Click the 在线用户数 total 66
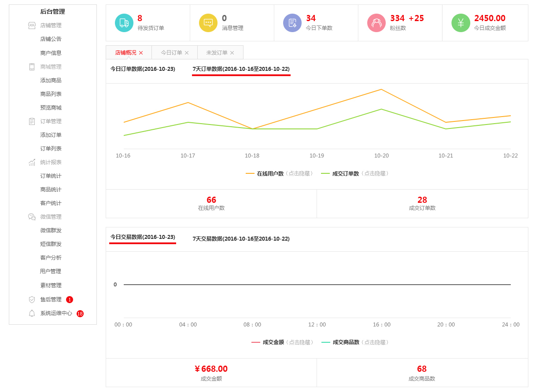The width and height of the screenshot is (546, 392). 211,200
